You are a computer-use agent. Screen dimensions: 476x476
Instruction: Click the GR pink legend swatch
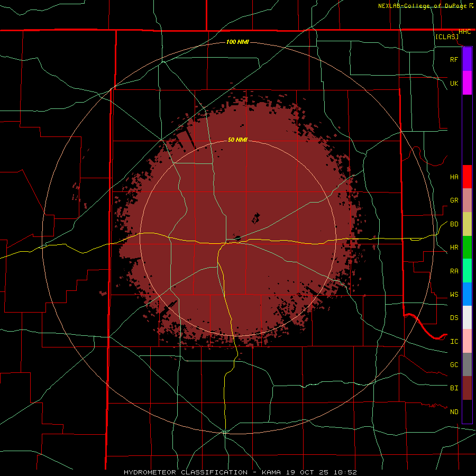point(467,200)
